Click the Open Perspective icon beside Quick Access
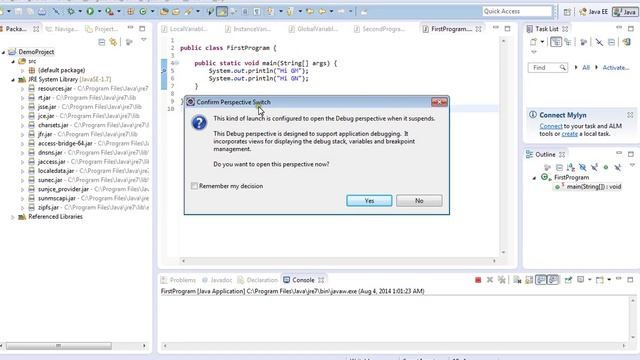This screenshot has height=360, width=640. (567, 12)
